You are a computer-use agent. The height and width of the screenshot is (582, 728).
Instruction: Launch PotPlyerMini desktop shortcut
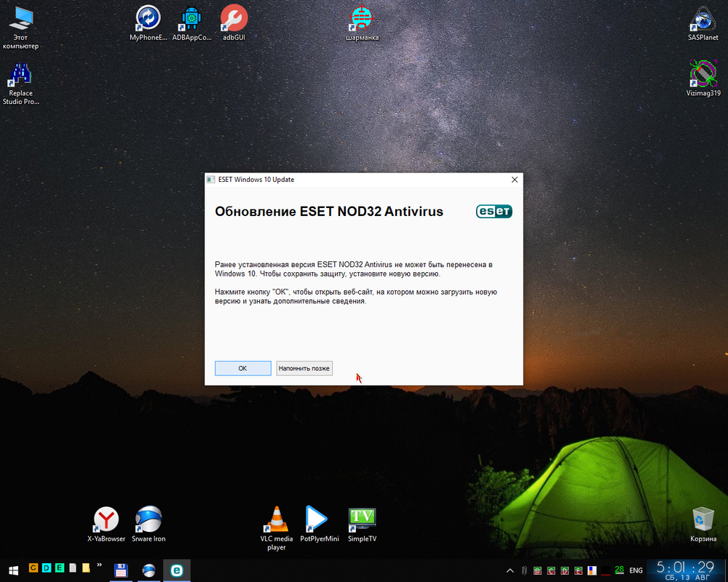(320, 525)
